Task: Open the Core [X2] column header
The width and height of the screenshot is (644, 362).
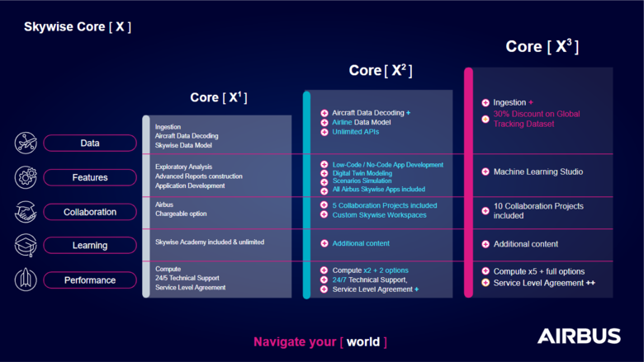Action: coord(380,71)
